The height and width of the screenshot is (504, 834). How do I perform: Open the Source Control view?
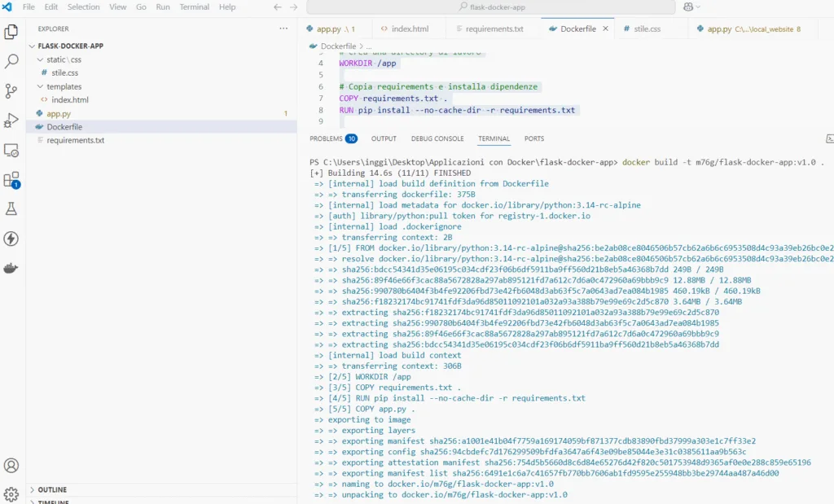coord(11,91)
